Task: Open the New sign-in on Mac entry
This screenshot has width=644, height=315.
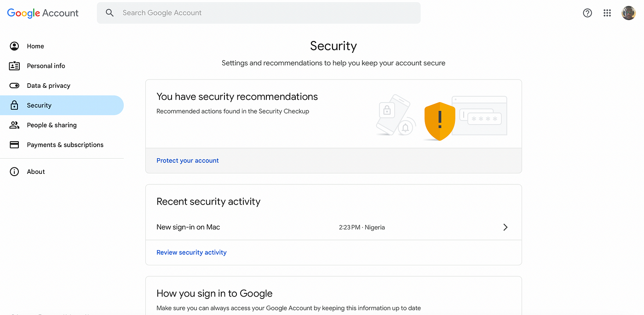Action: [x=333, y=227]
